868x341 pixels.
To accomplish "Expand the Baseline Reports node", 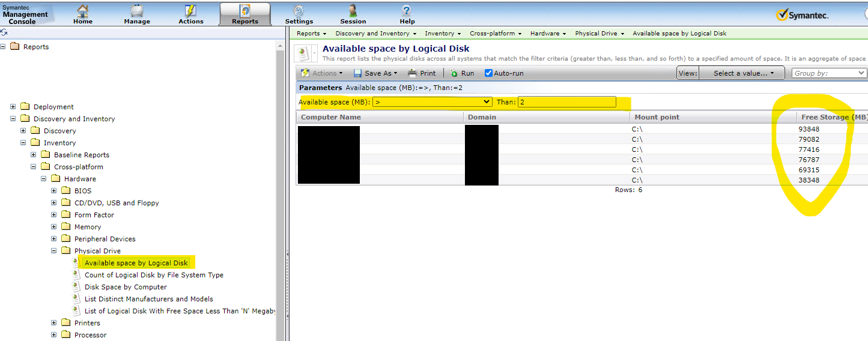I will coord(34,155).
